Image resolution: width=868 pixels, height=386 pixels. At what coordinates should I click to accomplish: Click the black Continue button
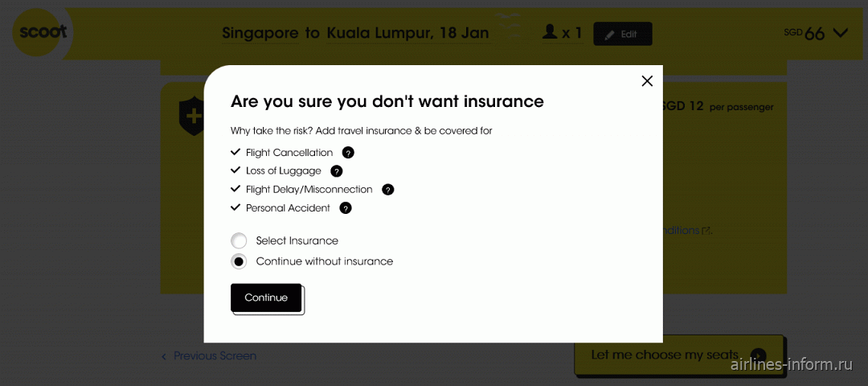click(266, 298)
